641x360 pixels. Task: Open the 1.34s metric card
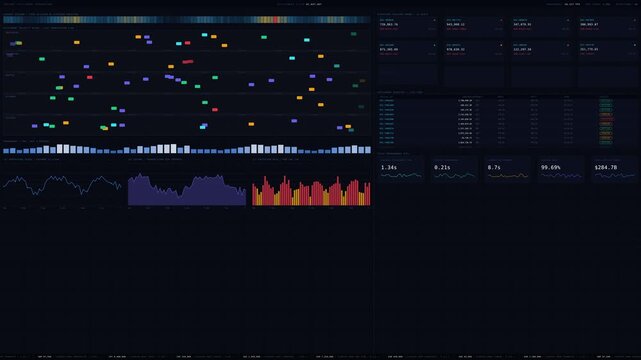click(x=401, y=169)
